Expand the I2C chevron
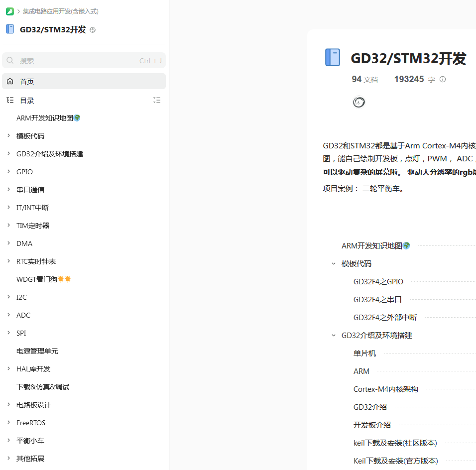The width and height of the screenshot is (476, 470). [8, 297]
